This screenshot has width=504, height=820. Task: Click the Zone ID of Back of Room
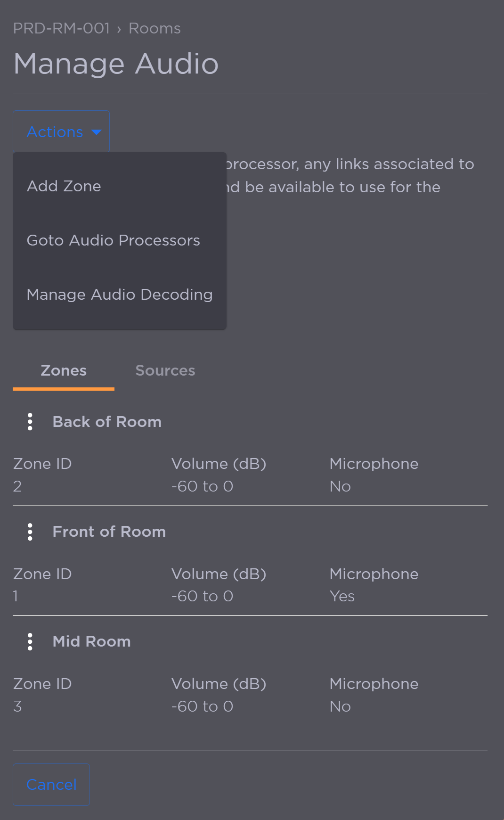17,486
